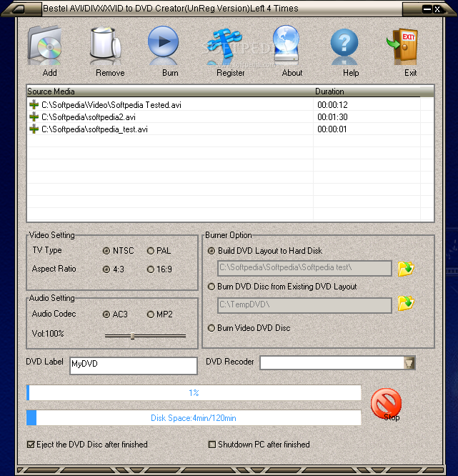Screen dimensions: 458x476
Task: Select row C:\Softpedia\softpedia2.avi
Action: pyautogui.click(x=224, y=117)
